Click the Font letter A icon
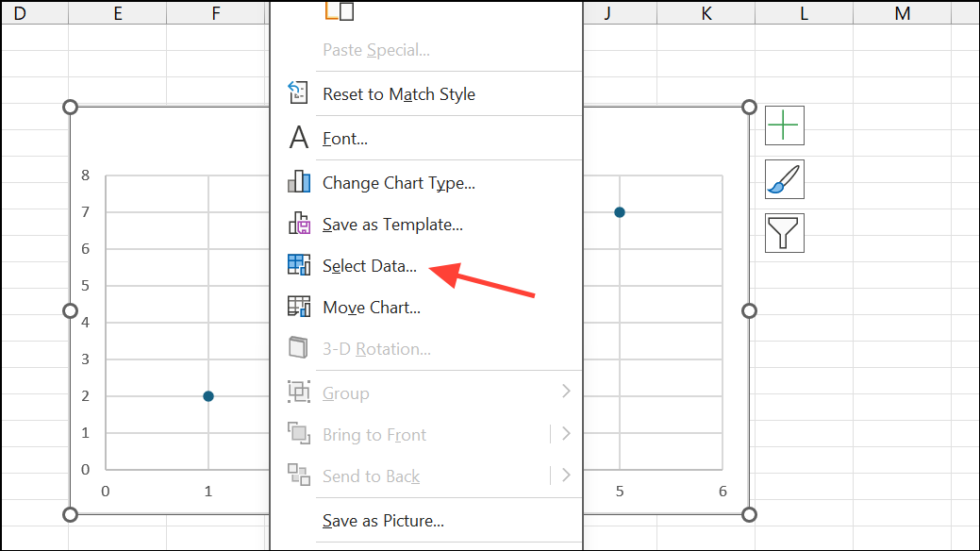 299,139
